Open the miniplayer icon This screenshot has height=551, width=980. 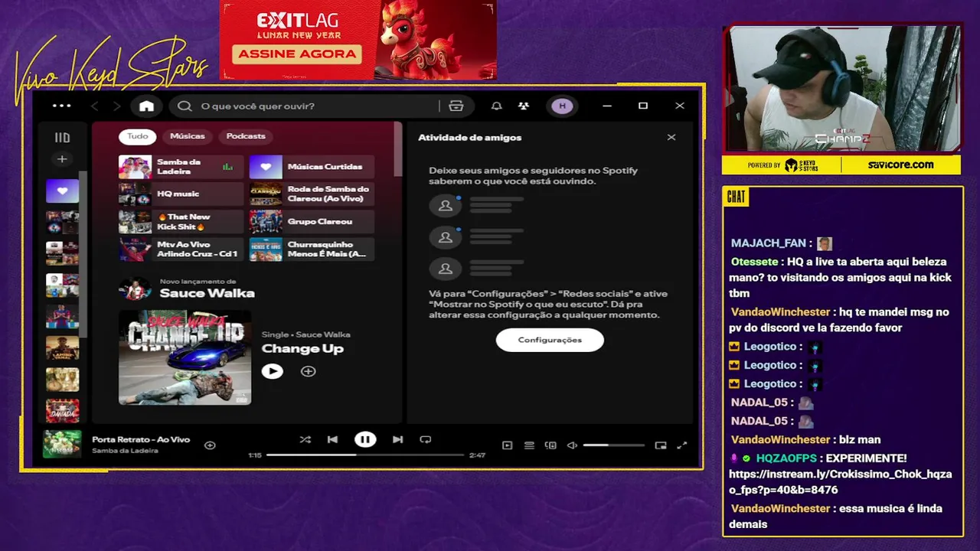(661, 445)
